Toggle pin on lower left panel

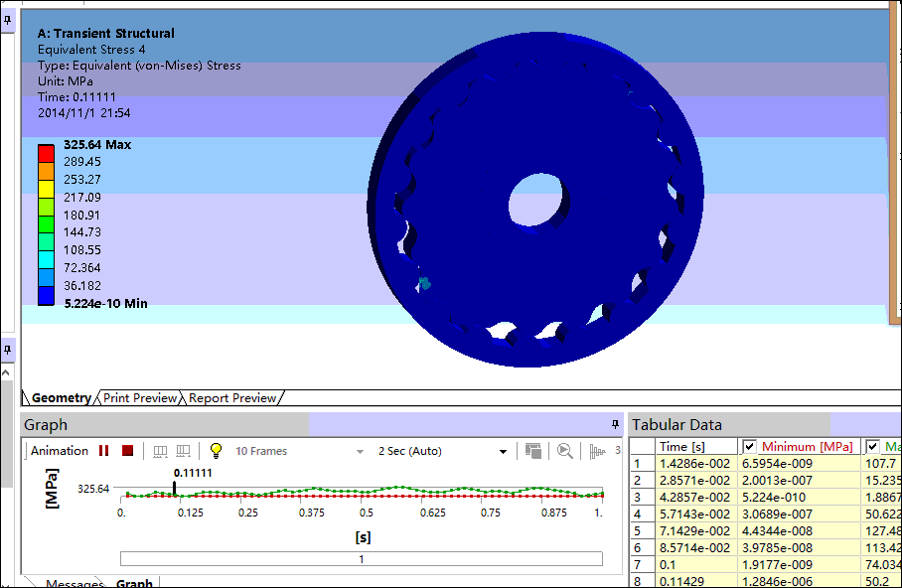8,350
